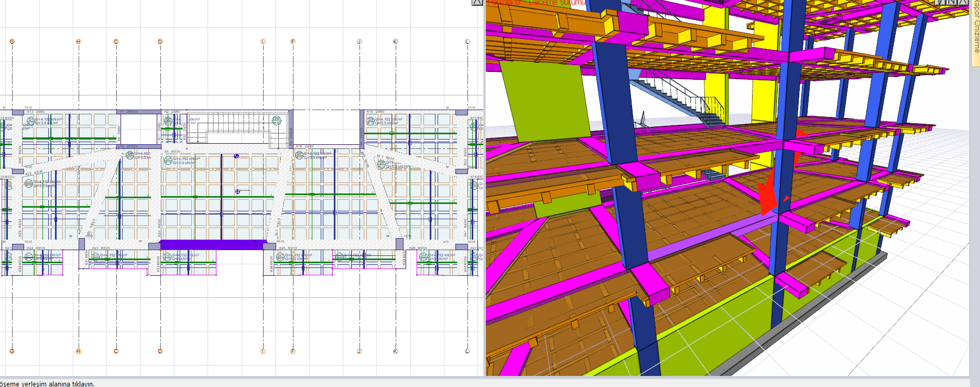Viewport: 980px width, 387px height.
Task: Click the red-blue crosshair marker in plan
Action: coord(236,156)
